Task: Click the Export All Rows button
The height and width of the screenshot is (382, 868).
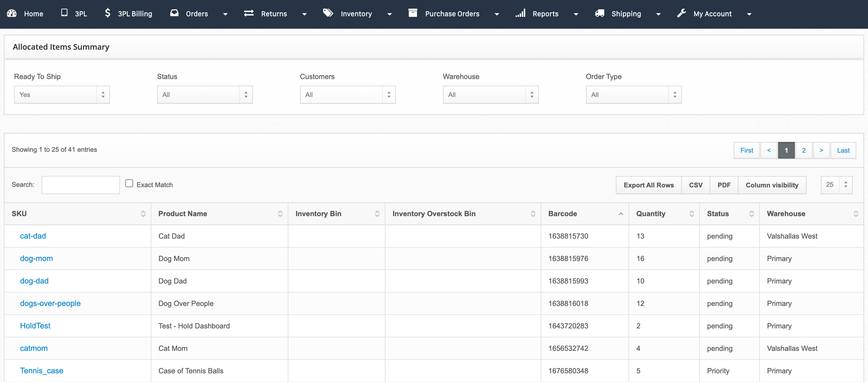Action: (x=648, y=185)
